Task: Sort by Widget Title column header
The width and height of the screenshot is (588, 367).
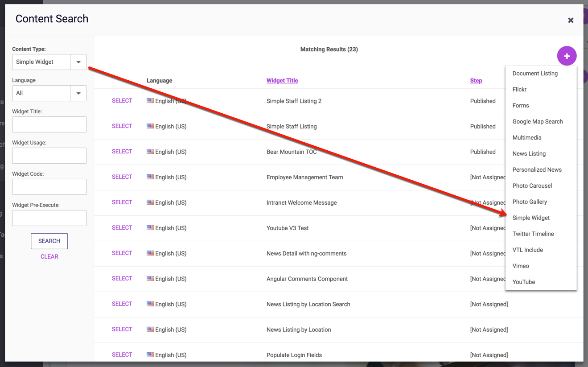Action: [282, 81]
